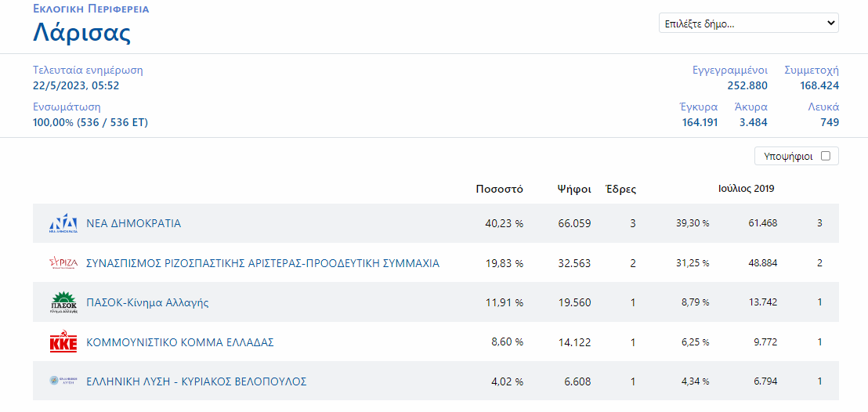Screen dimensions: 868x412
Task: Click the Λάρισας region heading
Action: pos(81,33)
